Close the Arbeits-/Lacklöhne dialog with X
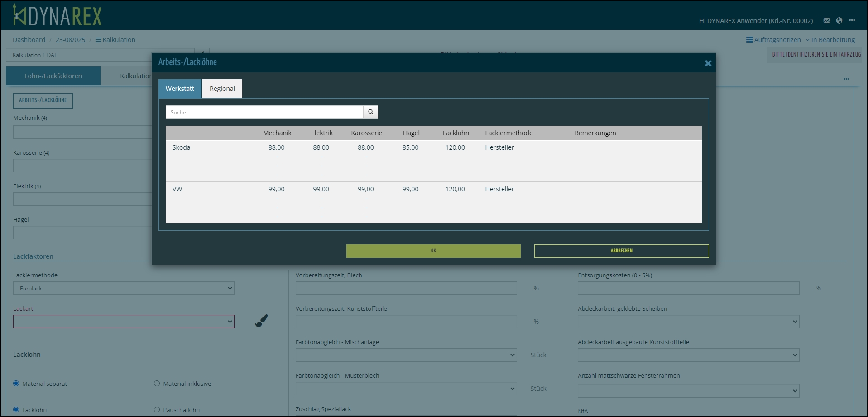Viewport: 868px width, 417px height. (x=708, y=63)
